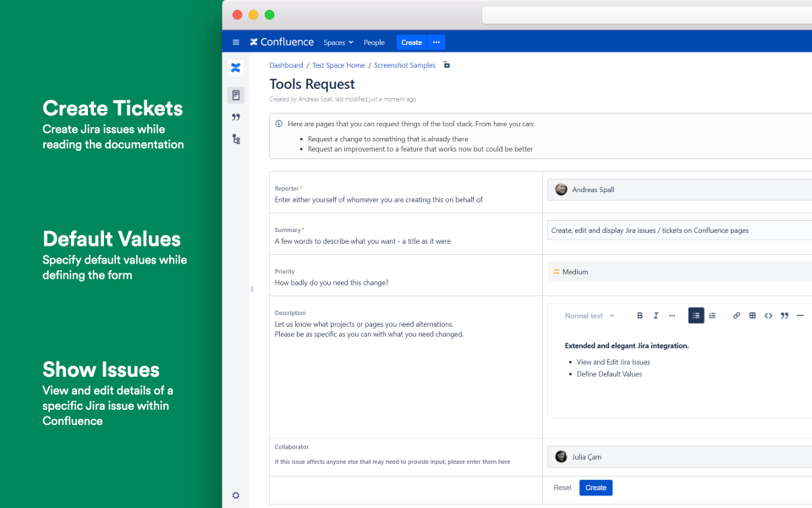Insert a link in the Description editor
This screenshot has height=508, width=812.
737,314
